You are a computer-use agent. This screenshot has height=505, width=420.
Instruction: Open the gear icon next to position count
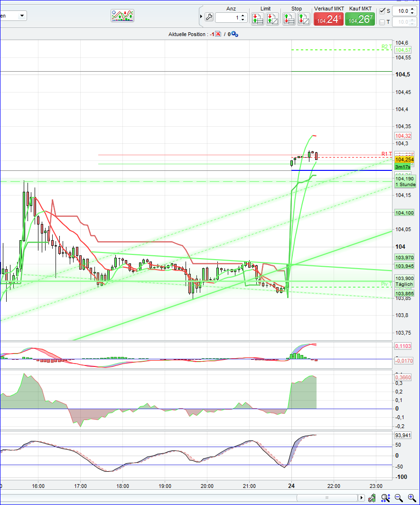233,34
